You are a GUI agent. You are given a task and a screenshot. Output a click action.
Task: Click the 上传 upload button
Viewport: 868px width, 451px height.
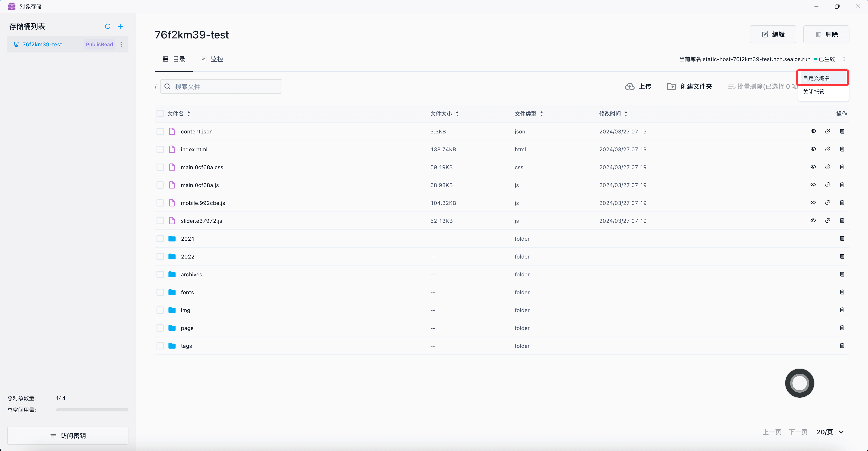[638, 86]
